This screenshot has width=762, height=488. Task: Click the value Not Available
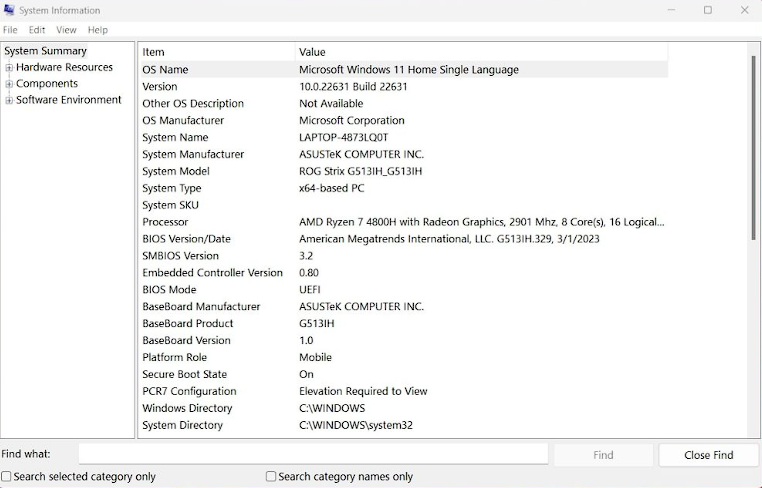pyautogui.click(x=331, y=104)
